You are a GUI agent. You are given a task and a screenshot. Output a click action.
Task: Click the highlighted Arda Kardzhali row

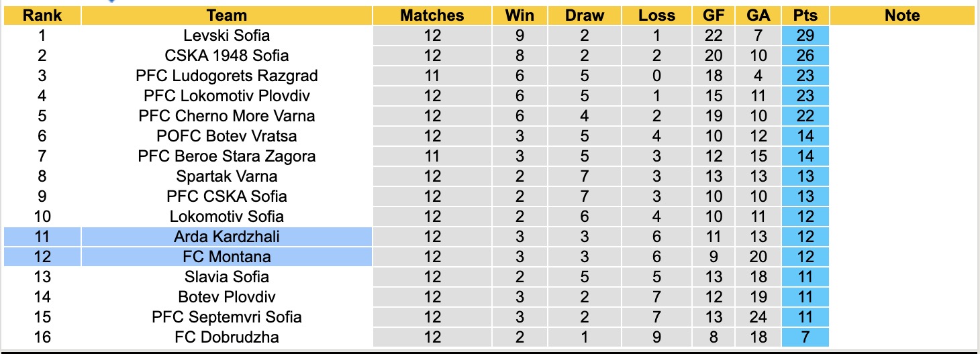point(227,237)
